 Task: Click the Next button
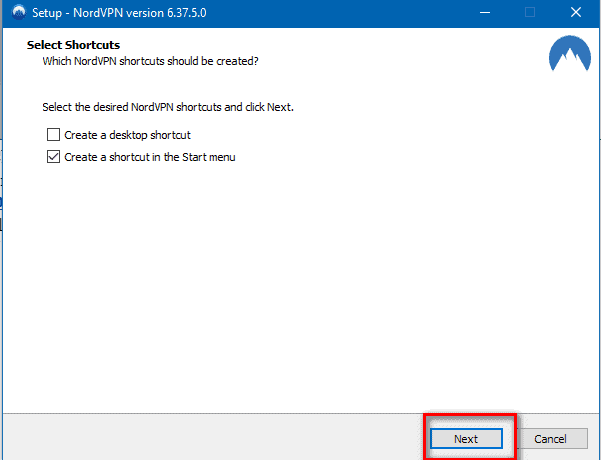tap(466, 439)
